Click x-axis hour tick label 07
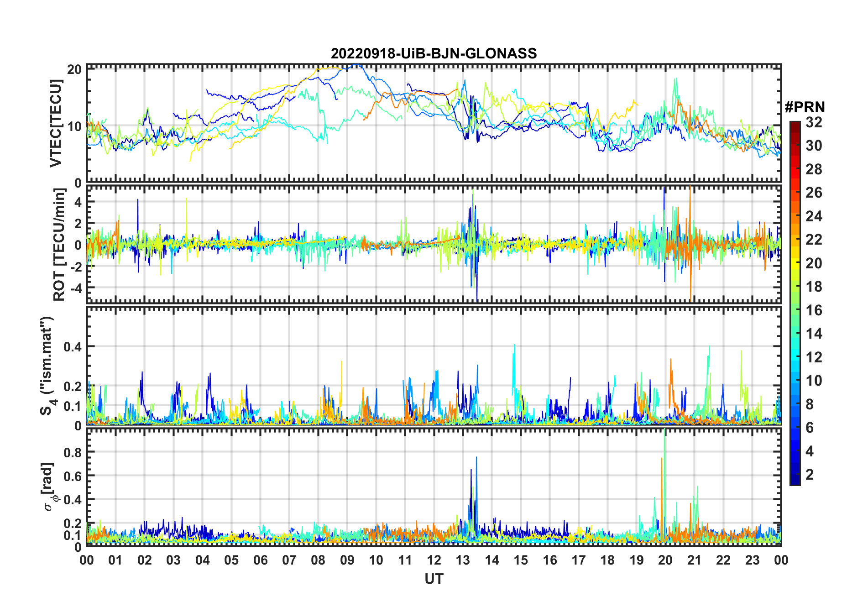 pos(289,560)
